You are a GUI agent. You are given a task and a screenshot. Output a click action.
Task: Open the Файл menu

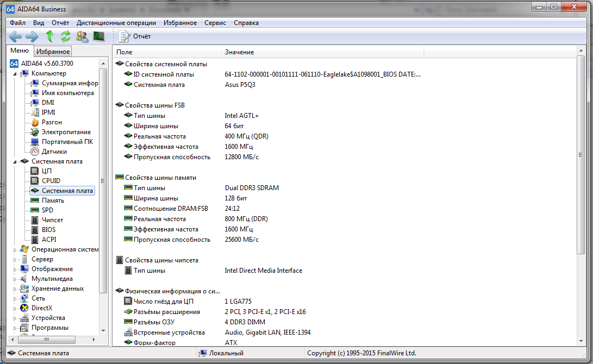click(x=18, y=23)
